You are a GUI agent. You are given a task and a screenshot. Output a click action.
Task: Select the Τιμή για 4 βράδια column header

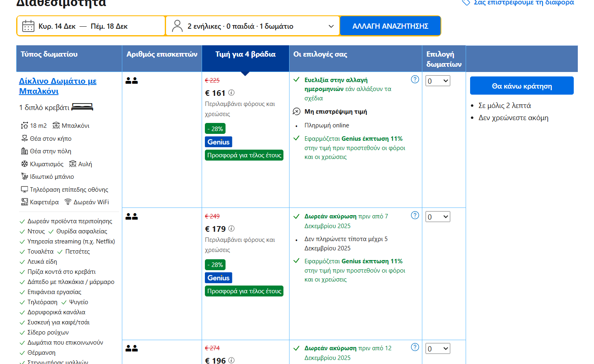tap(245, 54)
